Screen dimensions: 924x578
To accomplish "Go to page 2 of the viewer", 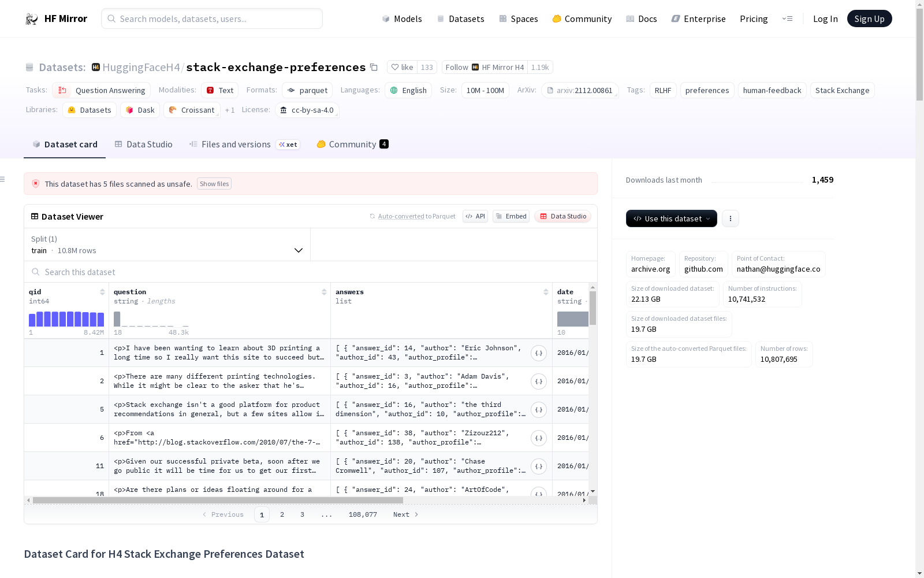I will pos(282,514).
